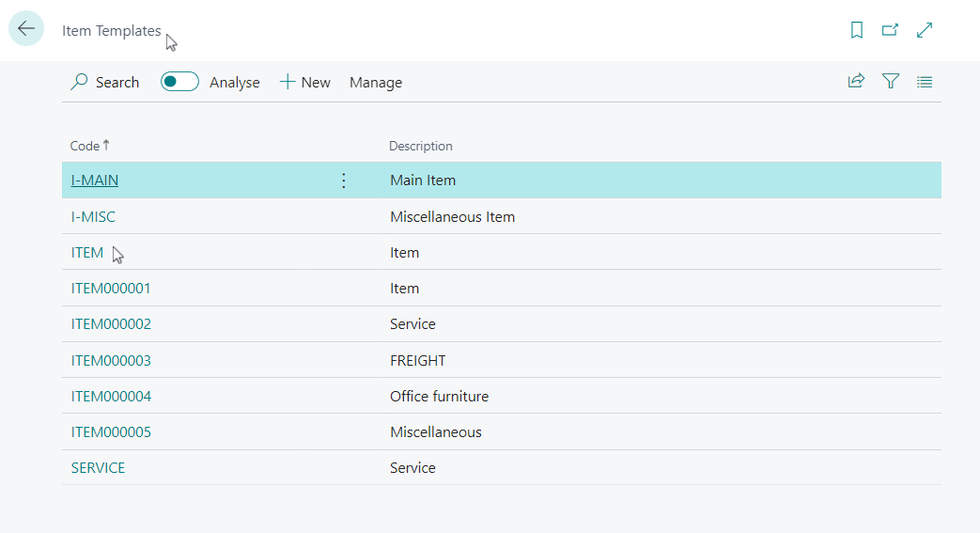Open the I-MISC template link
Viewport: 980px width, 533px height.
tap(93, 216)
